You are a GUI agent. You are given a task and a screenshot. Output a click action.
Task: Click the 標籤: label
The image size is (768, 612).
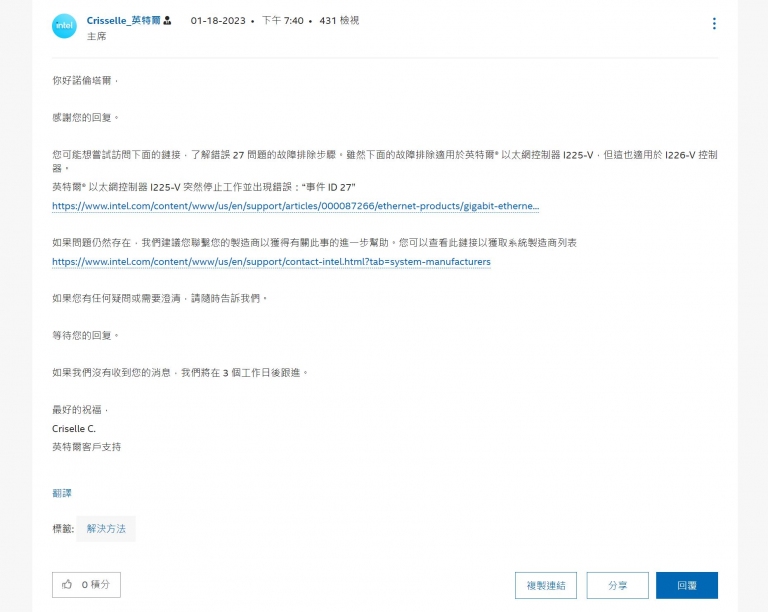(63, 529)
